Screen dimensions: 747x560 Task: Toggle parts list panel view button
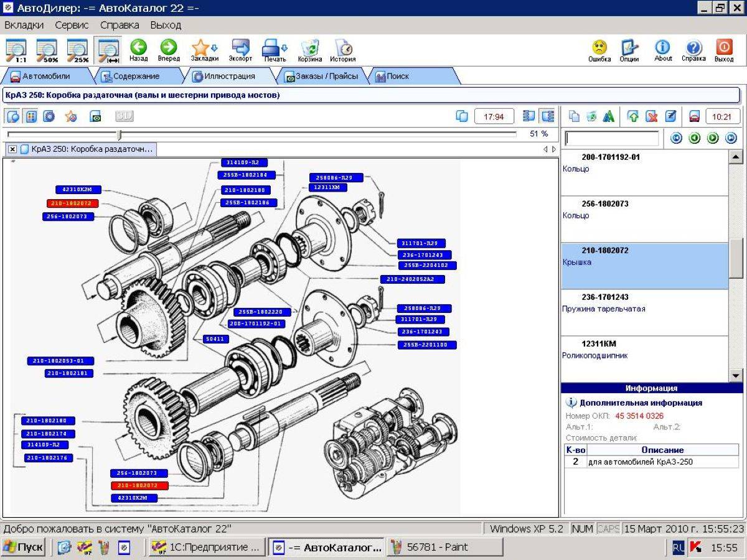548,116
